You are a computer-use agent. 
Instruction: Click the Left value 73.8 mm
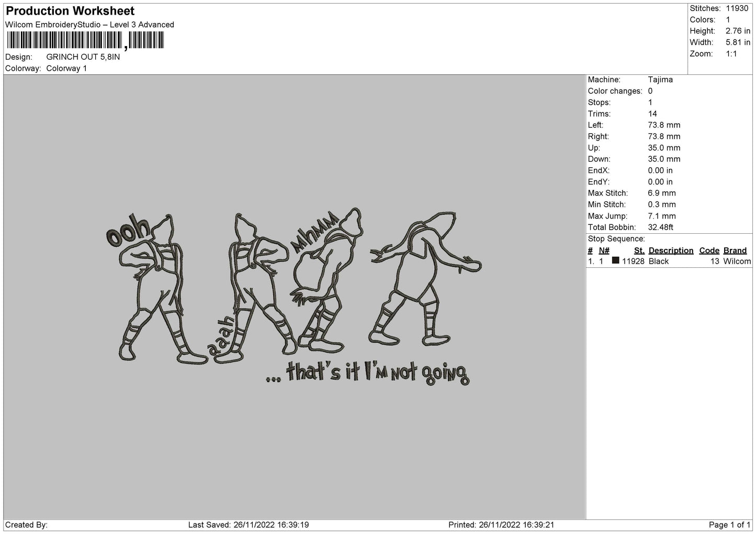tap(664, 125)
